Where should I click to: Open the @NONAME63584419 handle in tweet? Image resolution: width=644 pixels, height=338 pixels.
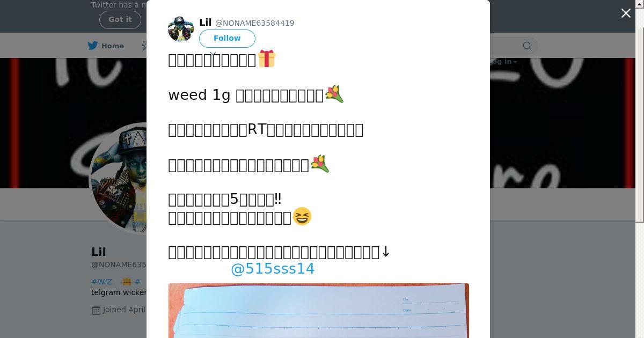[255, 23]
